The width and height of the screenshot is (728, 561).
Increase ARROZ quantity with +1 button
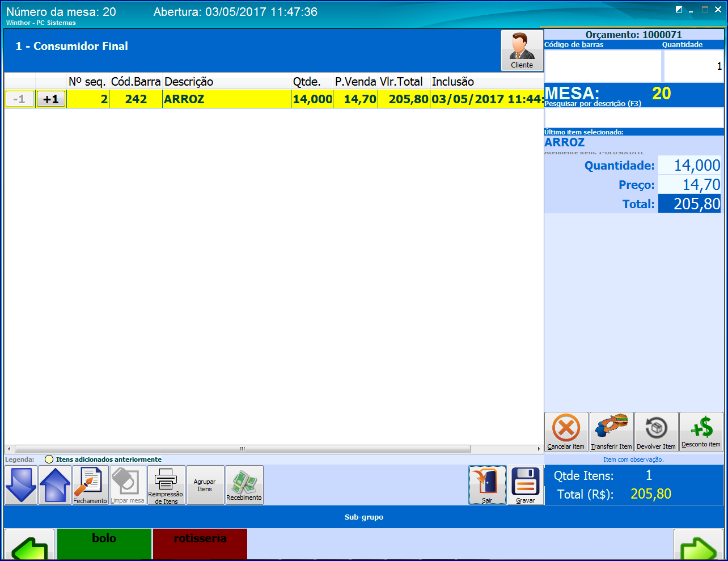51,99
